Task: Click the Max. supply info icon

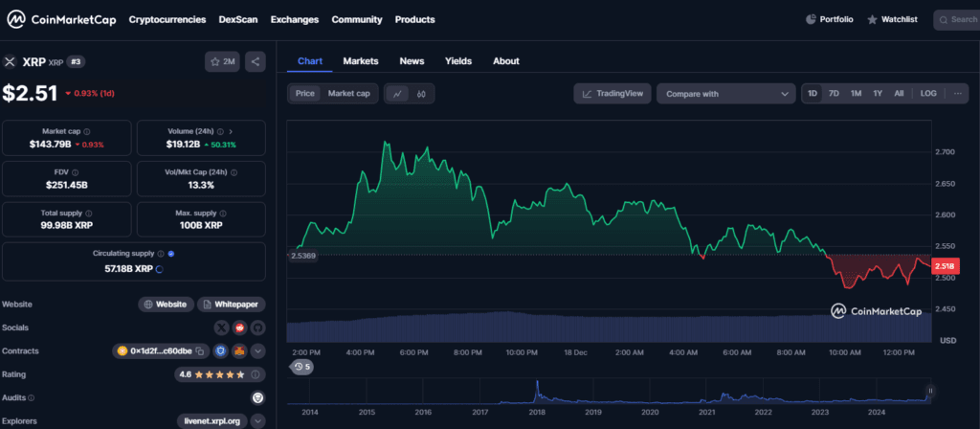Action: click(221, 214)
